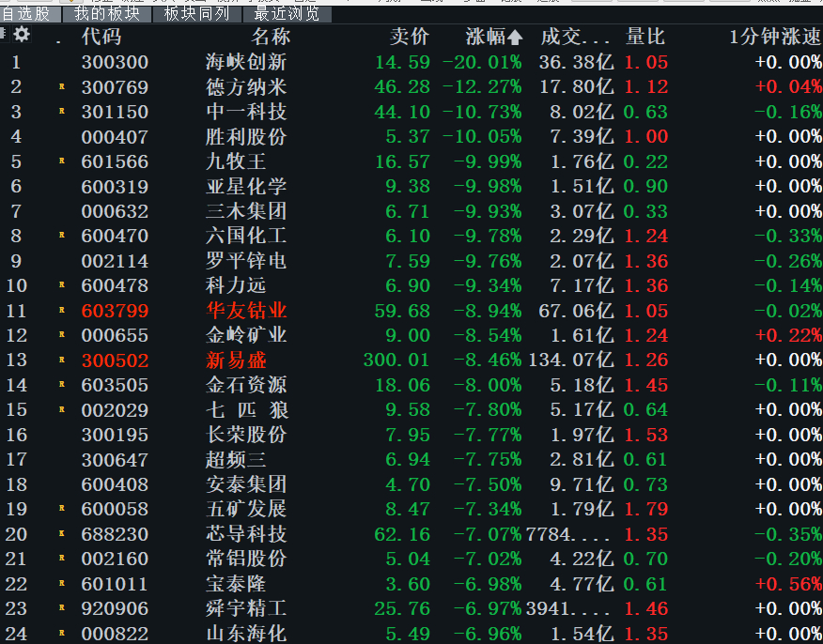Sort by the 成交 column header
The width and height of the screenshot is (823, 644).
pos(575,37)
